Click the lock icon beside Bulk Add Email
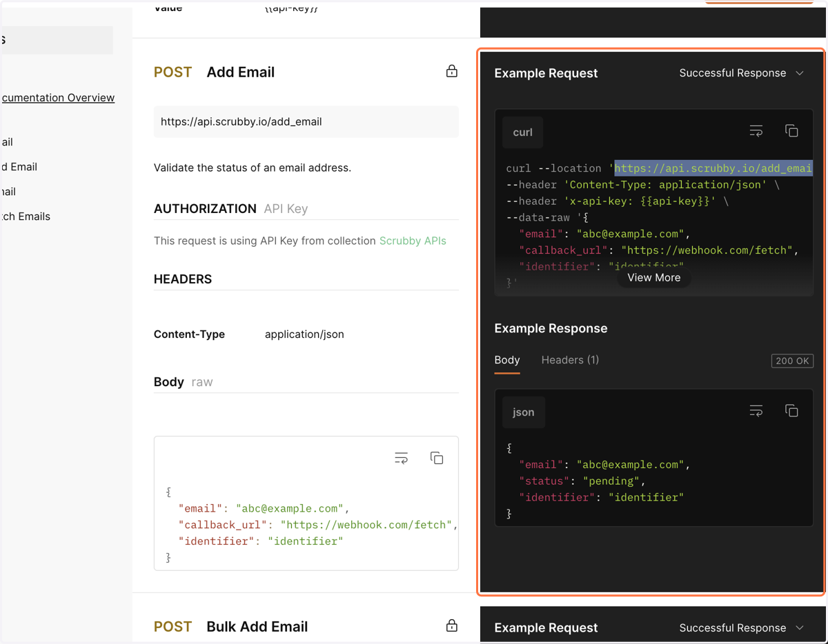This screenshot has width=828, height=644. click(x=452, y=625)
